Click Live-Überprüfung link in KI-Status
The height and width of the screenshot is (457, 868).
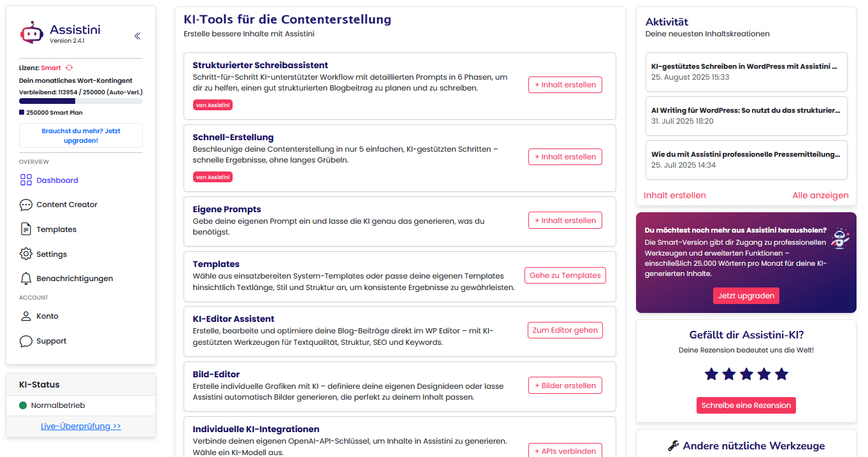point(81,426)
